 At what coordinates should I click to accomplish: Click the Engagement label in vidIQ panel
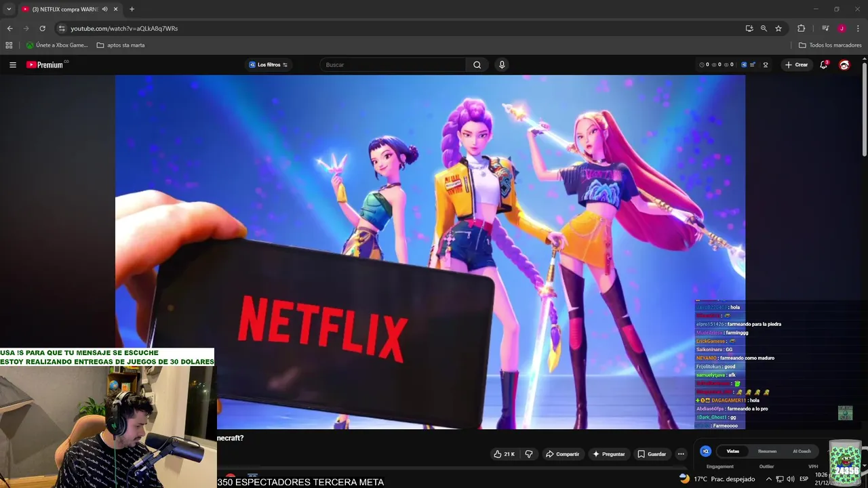pos(719,466)
